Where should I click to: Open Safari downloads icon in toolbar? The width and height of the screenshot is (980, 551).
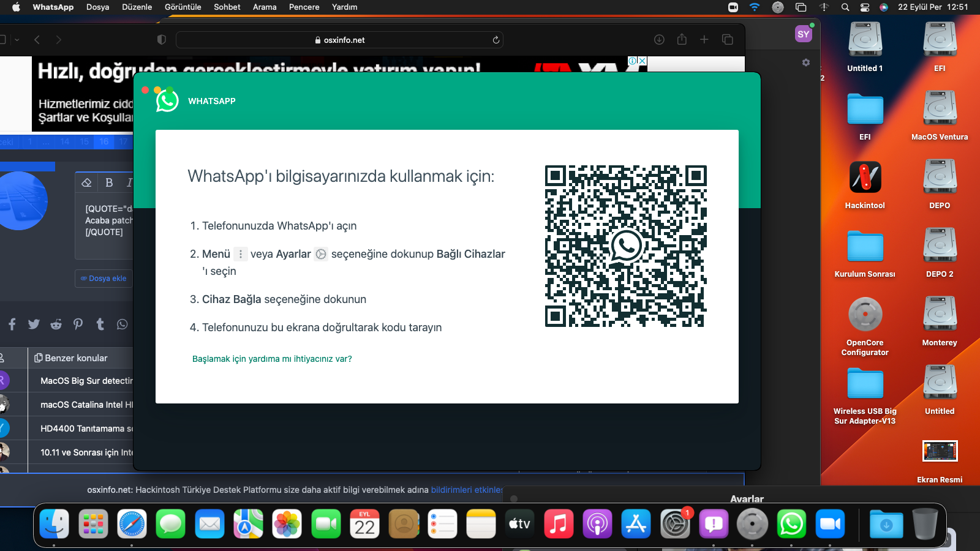(x=659, y=40)
